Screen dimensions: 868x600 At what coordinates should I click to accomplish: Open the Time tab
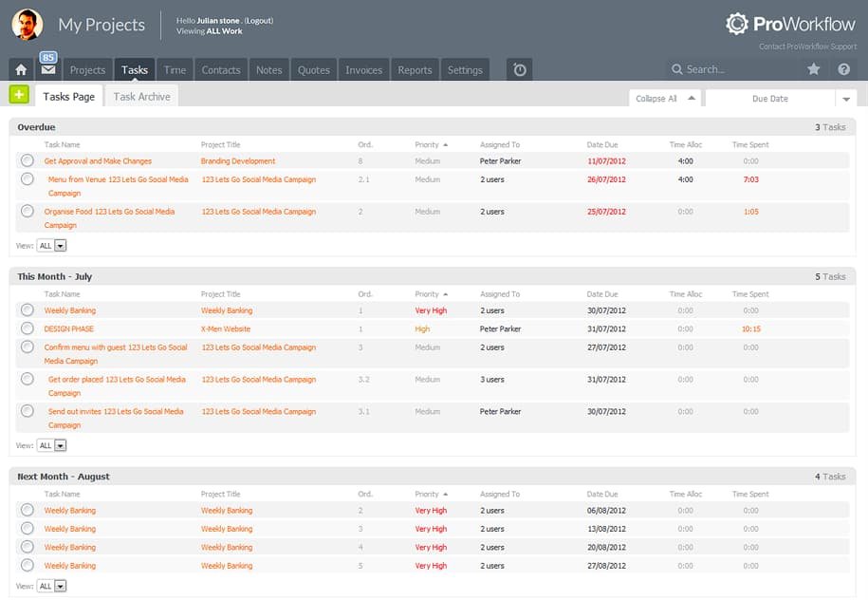[x=175, y=70]
